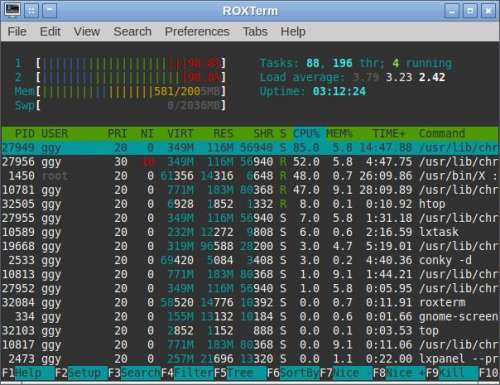Select process row with PID 27955

coord(250,218)
